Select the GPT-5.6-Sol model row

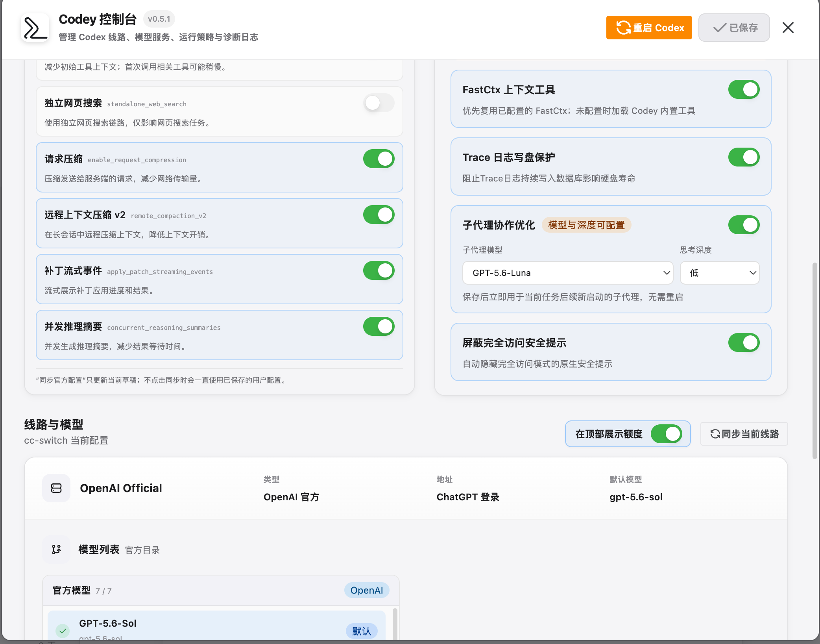point(216,626)
